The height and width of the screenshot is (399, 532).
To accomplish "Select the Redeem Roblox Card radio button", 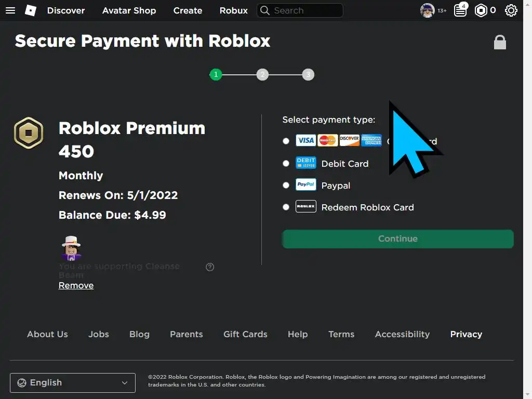I will click(x=286, y=207).
